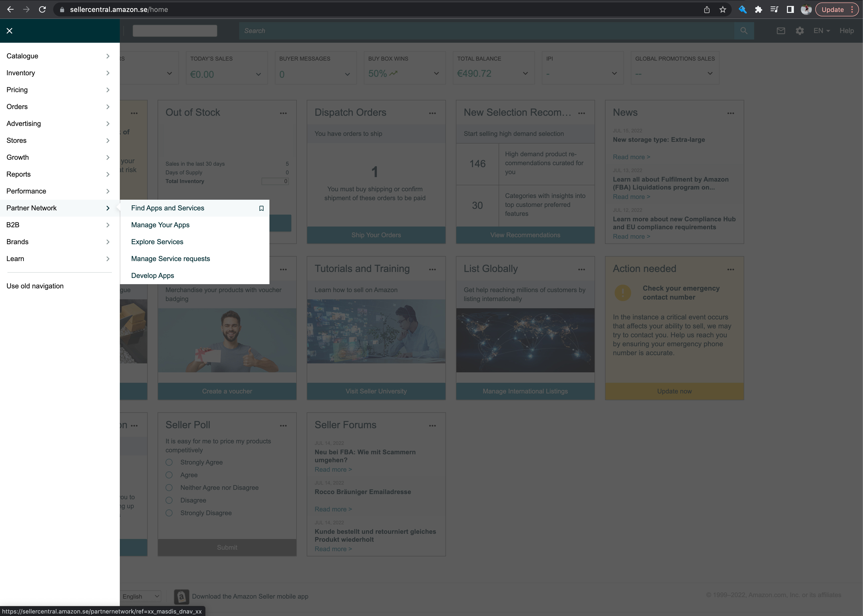Open the Seller Poll card options menu
This screenshot has width=863, height=616.
tap(283, 425)
